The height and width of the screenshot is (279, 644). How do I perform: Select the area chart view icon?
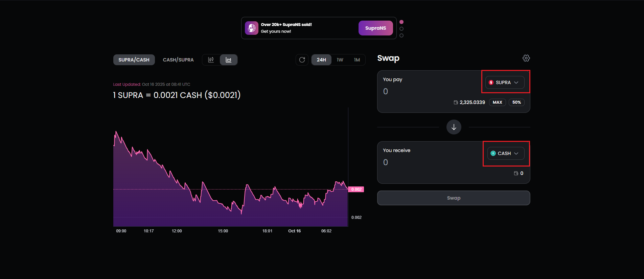pyautogui.click(x=229, y=60)
